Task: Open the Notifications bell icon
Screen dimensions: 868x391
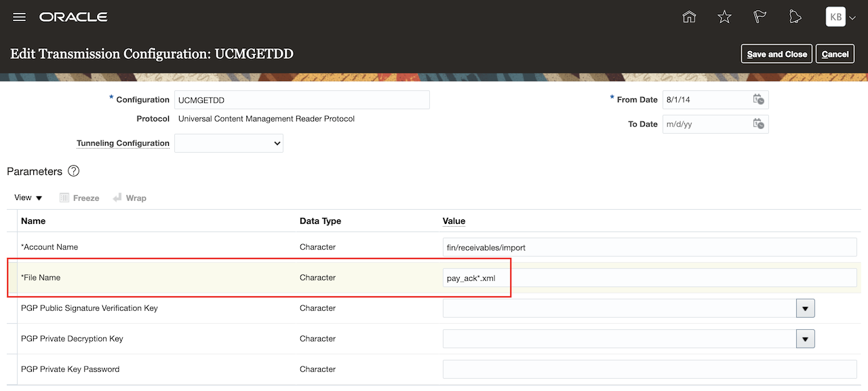Action: tap(795, 17)
